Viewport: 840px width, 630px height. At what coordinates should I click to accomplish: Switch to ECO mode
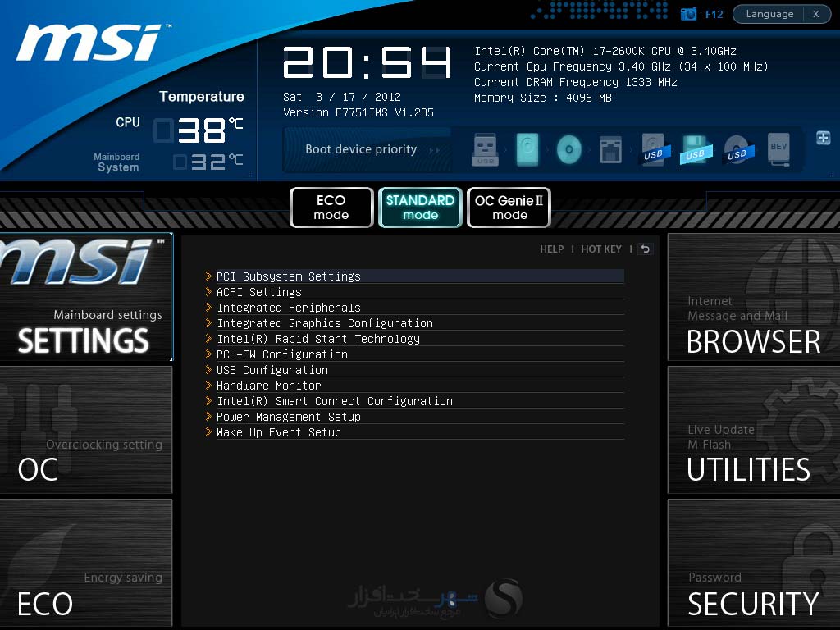tap(331, 208)
